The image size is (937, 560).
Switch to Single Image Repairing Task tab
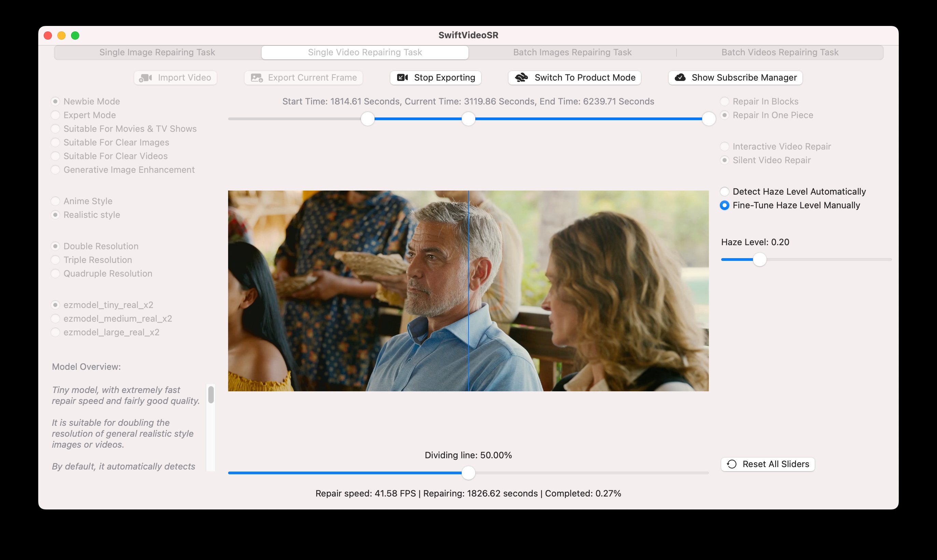coord(157,53)
